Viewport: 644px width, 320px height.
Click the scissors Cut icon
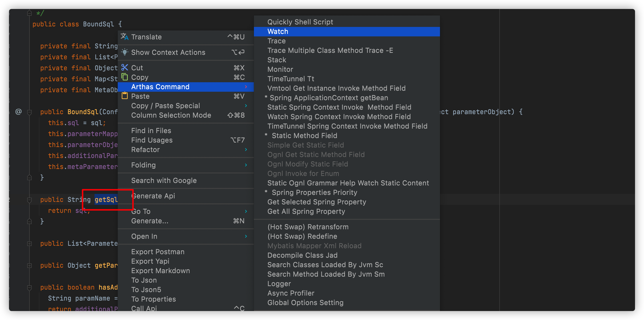(124, 68)
